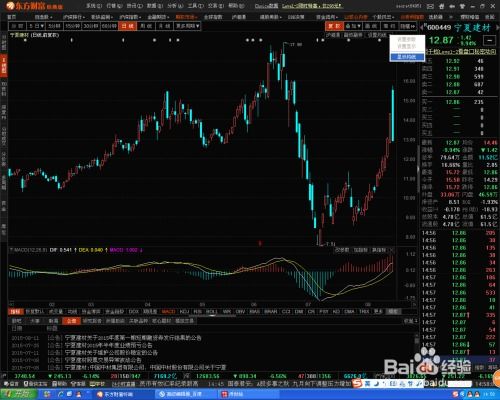Open 首页 in navigation bar
This screenshot has width=500, height=400.
click(x=11, y=17)
